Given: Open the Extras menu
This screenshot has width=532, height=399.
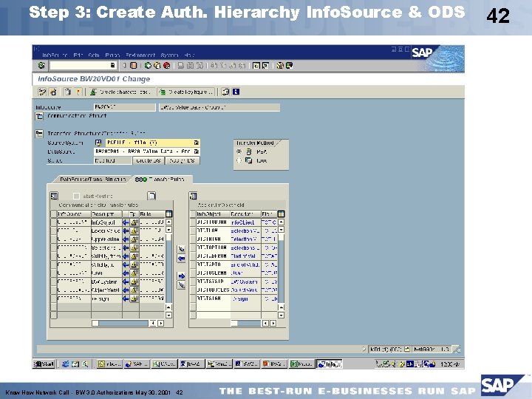Looking at the screenshot, I should (112, 55).
